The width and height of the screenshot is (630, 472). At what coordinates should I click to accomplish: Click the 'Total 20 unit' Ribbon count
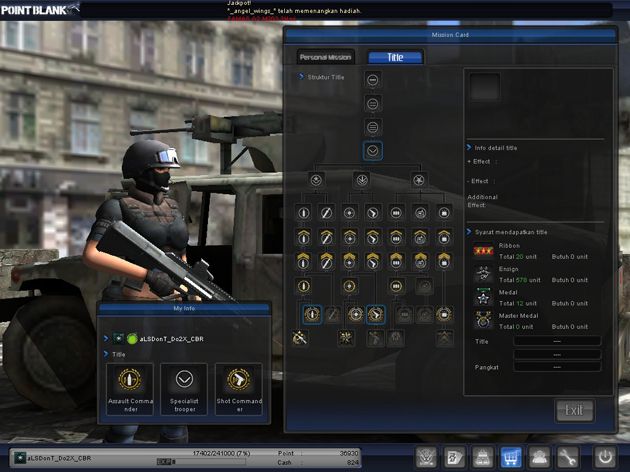tap(518, 257)
